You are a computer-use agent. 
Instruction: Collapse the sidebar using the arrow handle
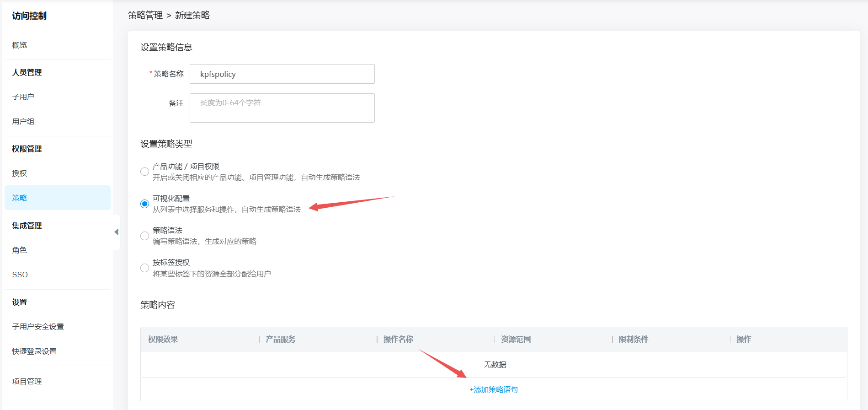click(116, 232)
